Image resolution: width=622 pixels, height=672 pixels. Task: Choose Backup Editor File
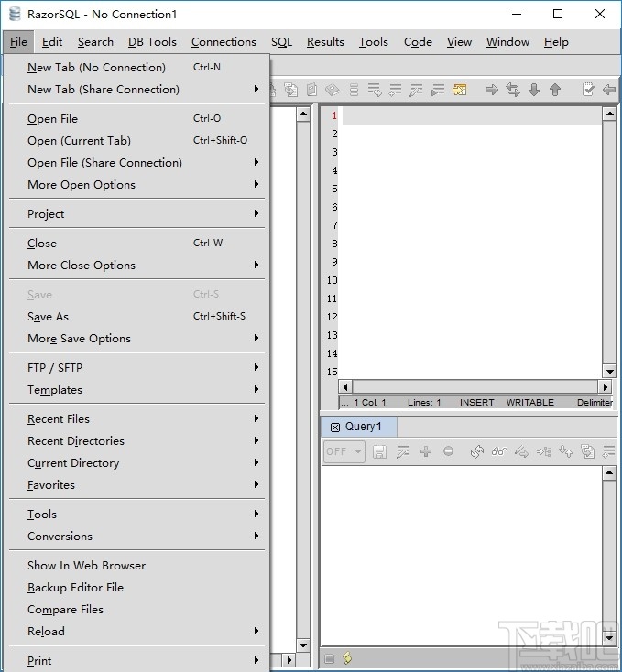point(136,588)
